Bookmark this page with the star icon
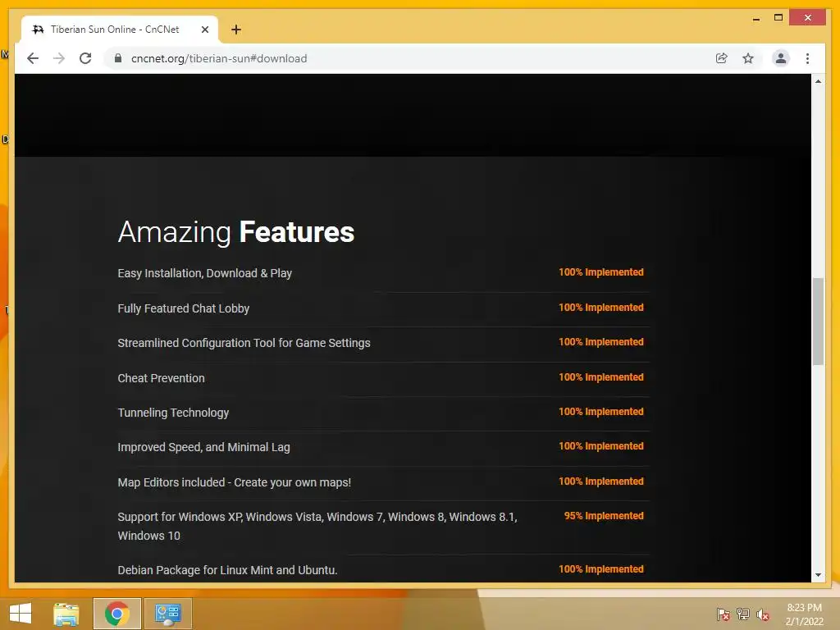 point(748,58)
